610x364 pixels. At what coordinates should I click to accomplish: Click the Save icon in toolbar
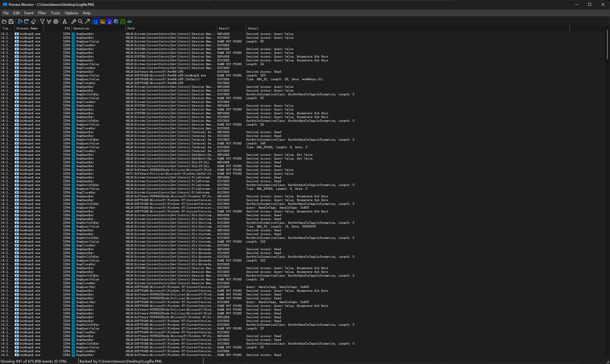tap(11, 21)
